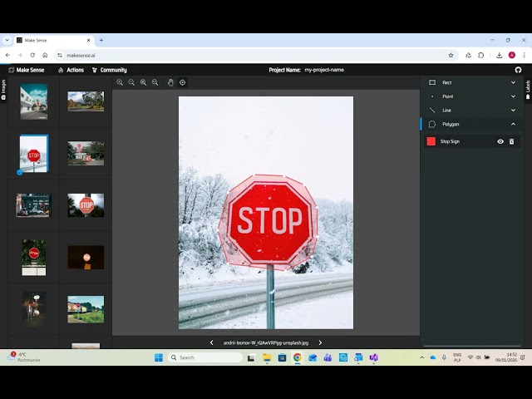Open the Chrome profile avatar
The height and width of the screenshot is (399, 532).
512,55
